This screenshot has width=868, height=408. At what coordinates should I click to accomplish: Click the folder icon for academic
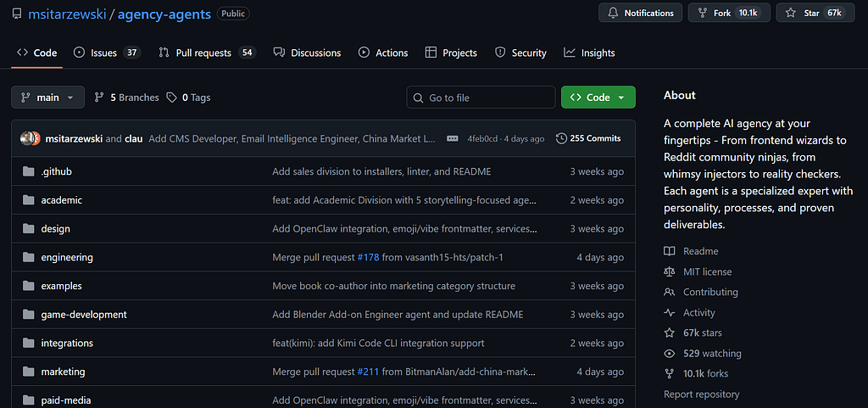tap(29, 200)
